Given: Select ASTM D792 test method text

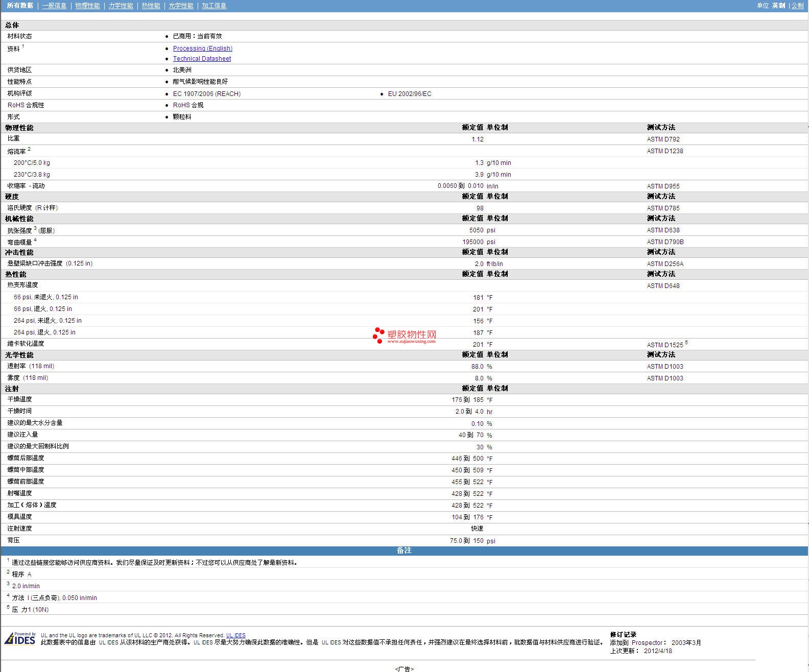Looking at the screenshot, I should pos(663,139).
